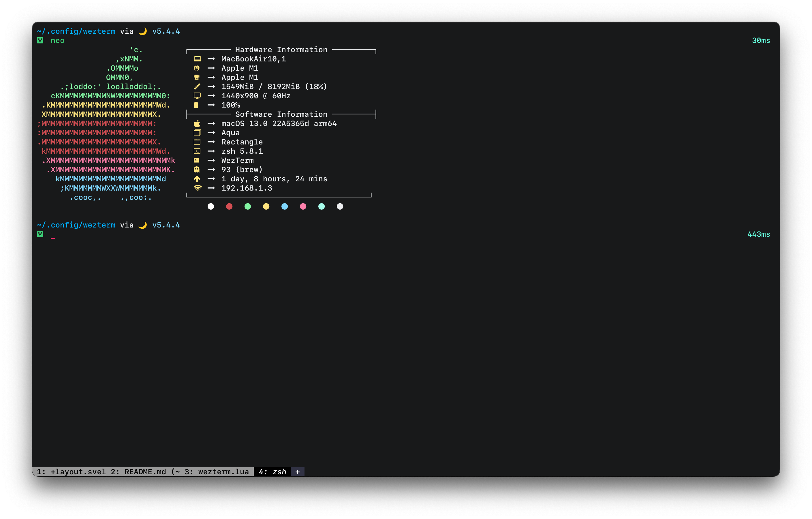The image size is (812, 519).
Task: Click the window manager icon beside Rectangle
Action: click(x=197, y=142)
